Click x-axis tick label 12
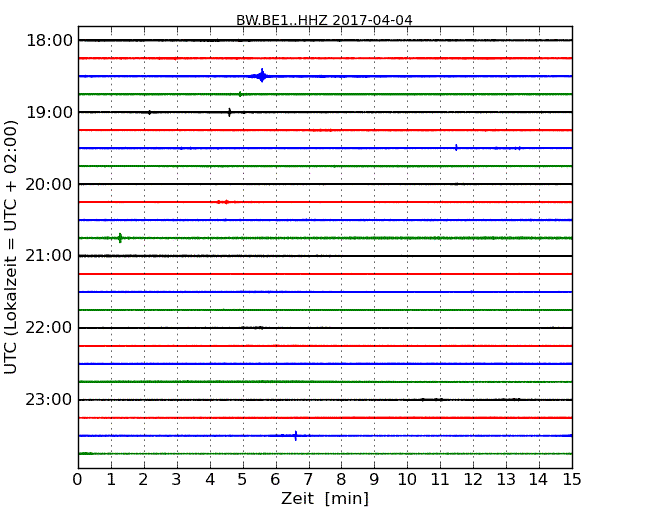 point(473,480)
